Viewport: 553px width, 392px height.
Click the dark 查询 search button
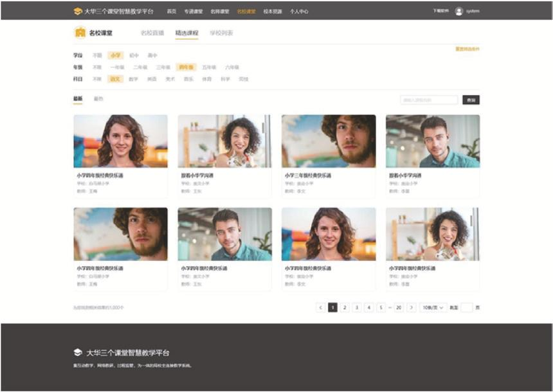(471, 100)
